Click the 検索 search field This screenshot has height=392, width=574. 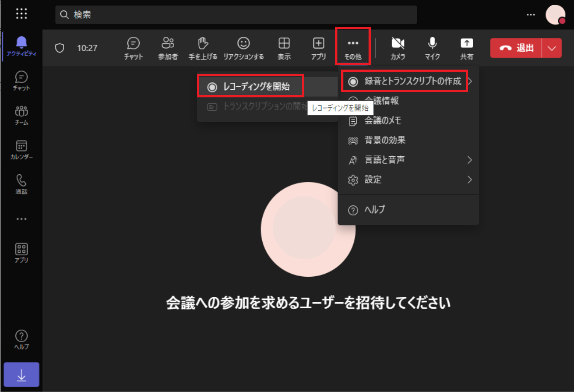236,15
